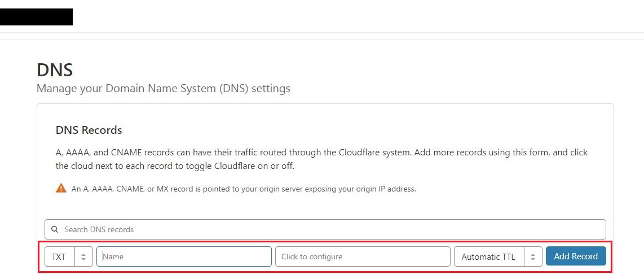Focus the Search DNS records box

click(x=325, y=229)
